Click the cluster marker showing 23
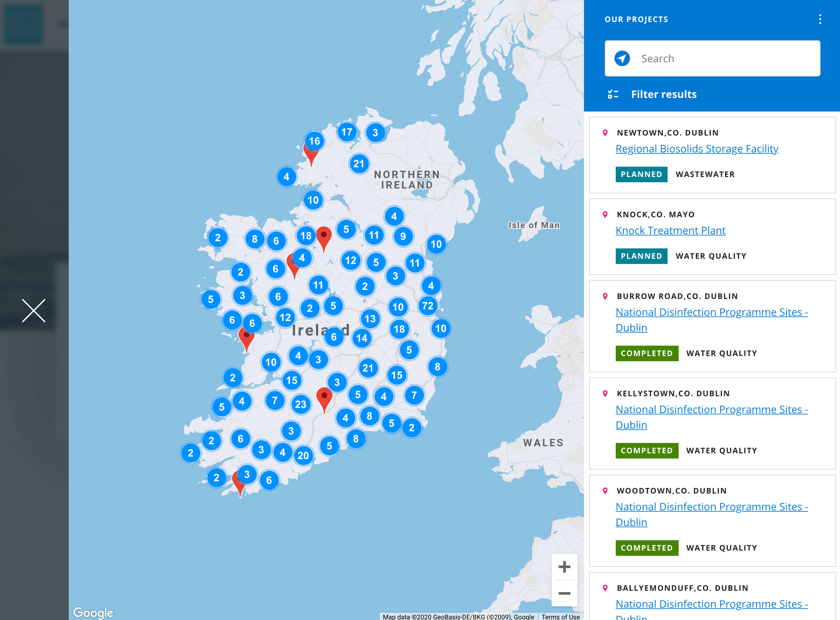The width and height of the screenshot is (840, 620). [x=300, y=404]
